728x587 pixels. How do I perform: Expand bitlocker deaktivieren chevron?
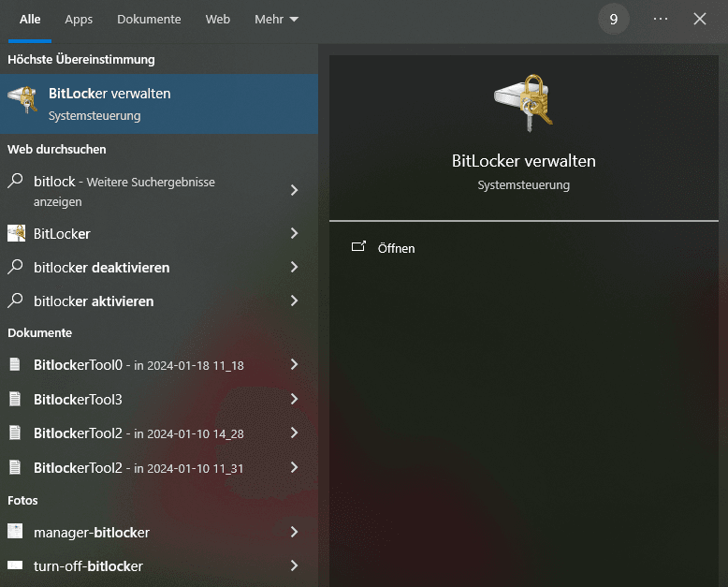click(x=295, y=267)
